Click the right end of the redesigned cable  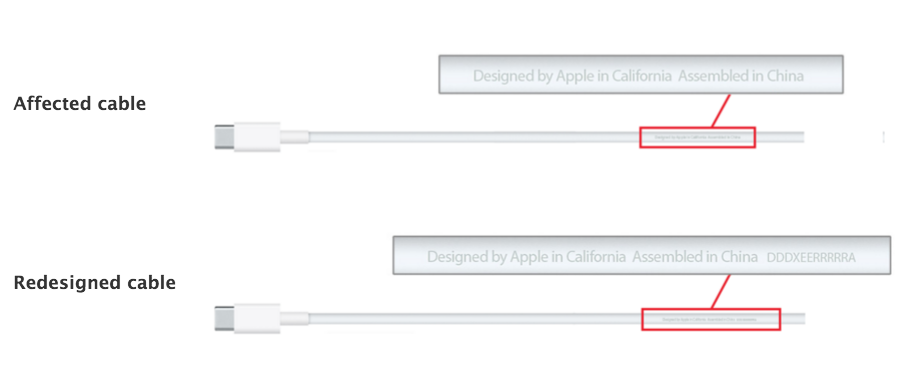coord(800,318)
